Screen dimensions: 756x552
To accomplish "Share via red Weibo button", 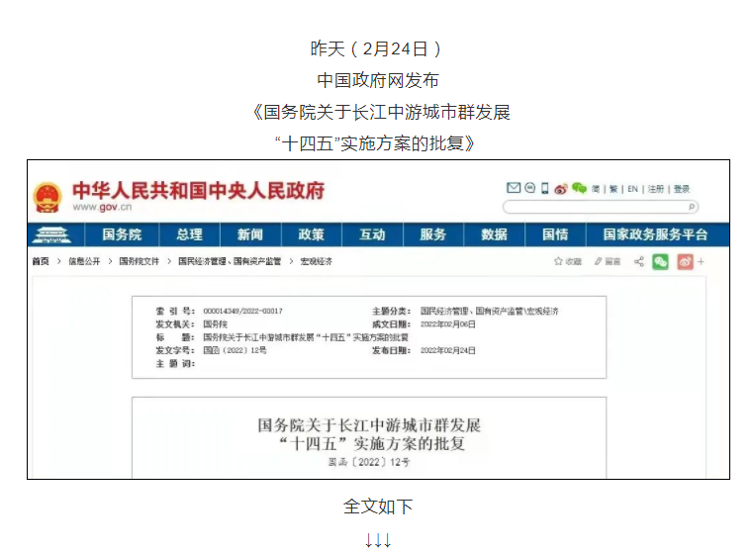I will click(x=684, y=261).
